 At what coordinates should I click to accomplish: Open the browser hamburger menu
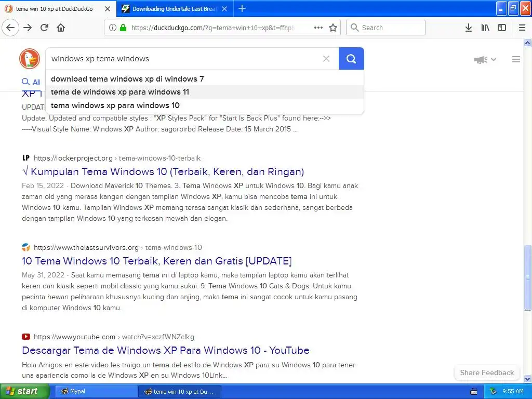click(x=522, y=28)
